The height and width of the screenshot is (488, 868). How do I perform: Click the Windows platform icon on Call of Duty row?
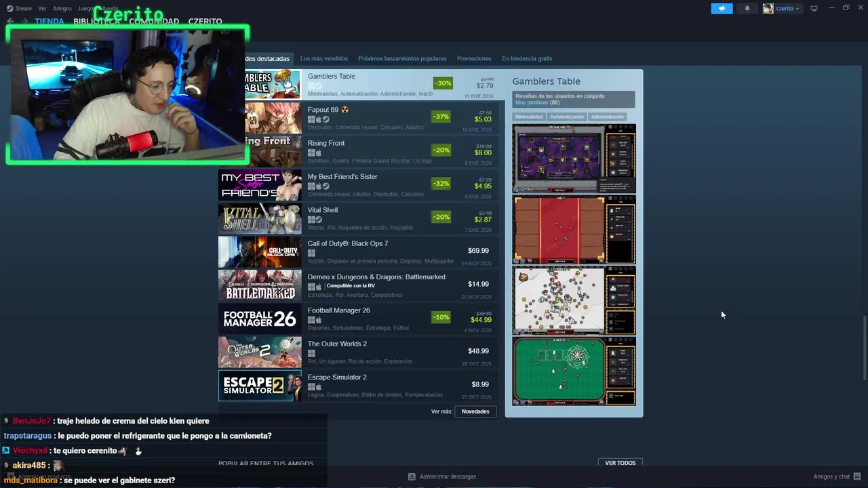(311, 253)
